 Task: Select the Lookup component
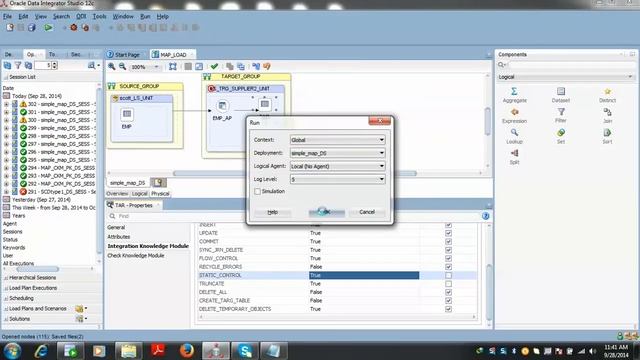514,136
